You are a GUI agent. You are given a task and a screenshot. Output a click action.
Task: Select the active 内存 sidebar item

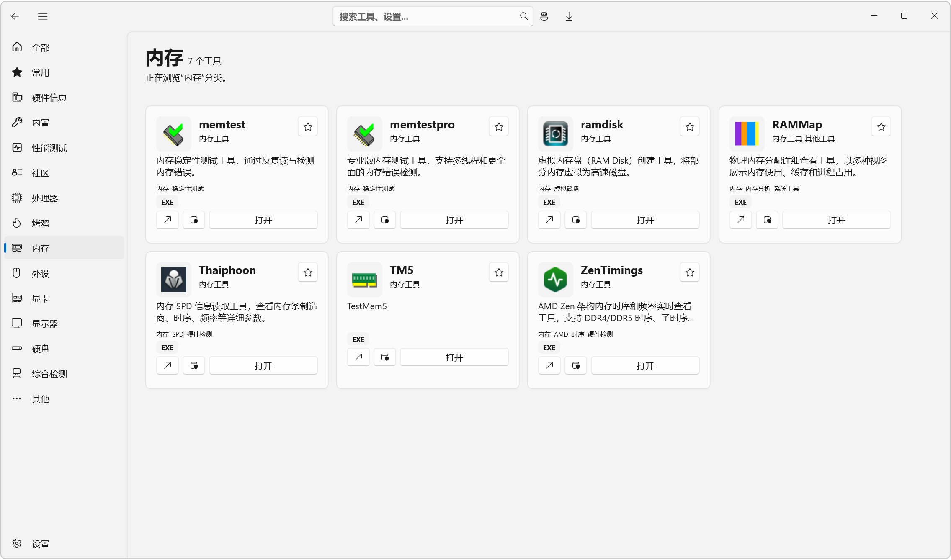pos(64,248)
